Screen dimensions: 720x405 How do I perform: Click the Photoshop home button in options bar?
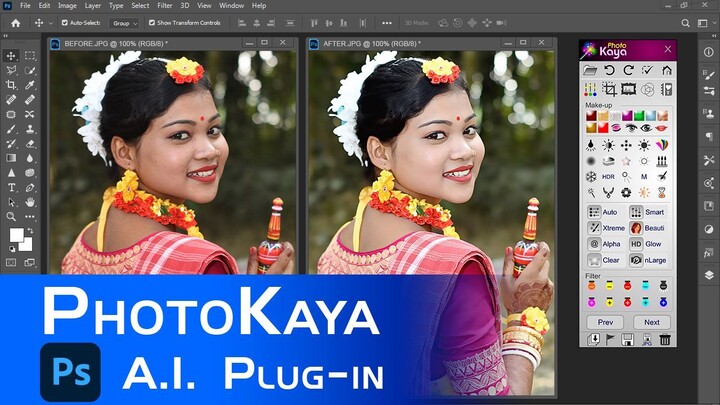(16, 23)
